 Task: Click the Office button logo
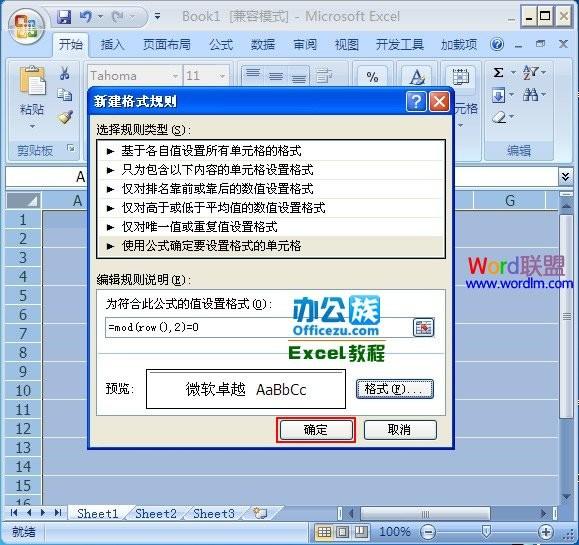coord(26,28)
